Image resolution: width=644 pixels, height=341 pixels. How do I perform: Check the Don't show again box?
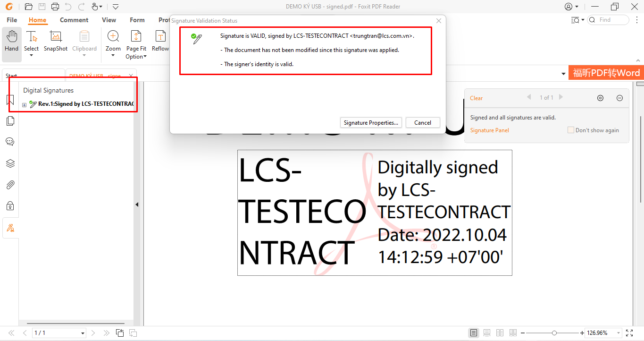click(571, 130)
